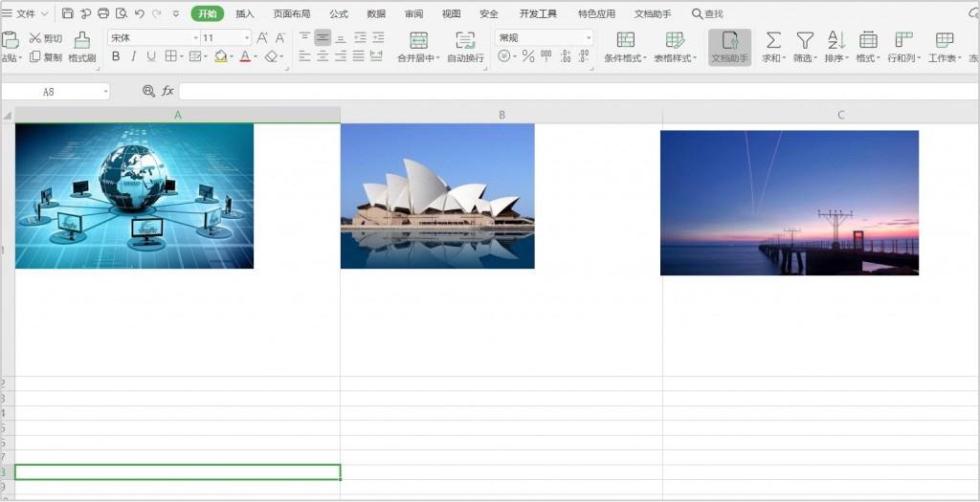Open the 常规 number format dropdown

589,38
